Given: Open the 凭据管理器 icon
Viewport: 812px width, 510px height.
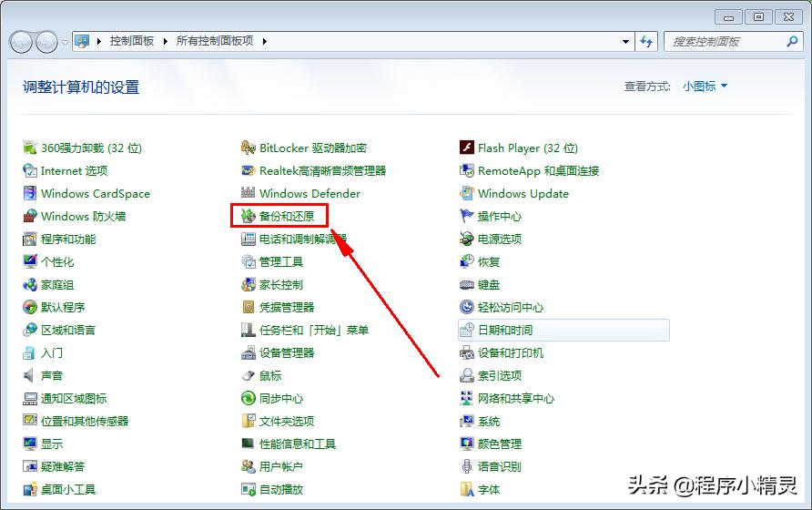Looking at the screenshot, I should point(249,307).
